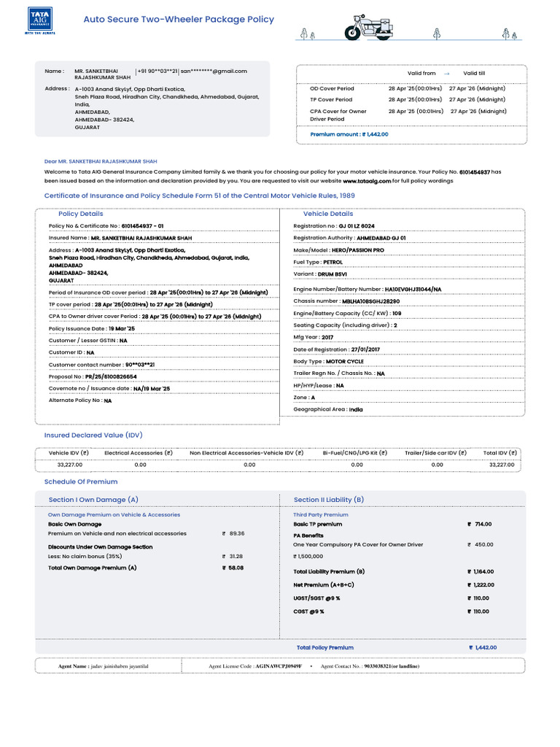This screenshot has width=560, height=747.
Task: Click the PA Cover for Owner Driver amount 450.00
Action: (x=484, y=544)
